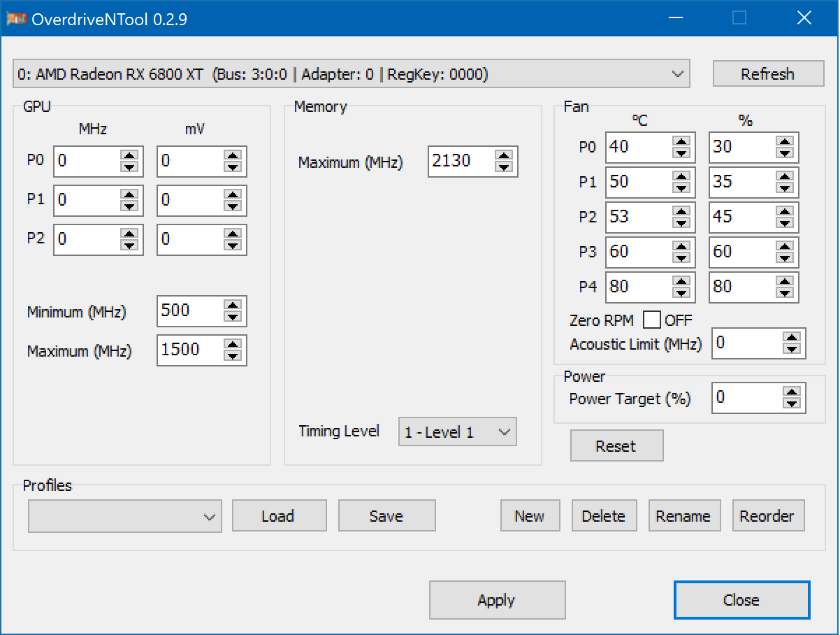This screenshot has width=840, height=635.
Task: Open the Profiles selection dropdown
Action: [x=125, y=516]
